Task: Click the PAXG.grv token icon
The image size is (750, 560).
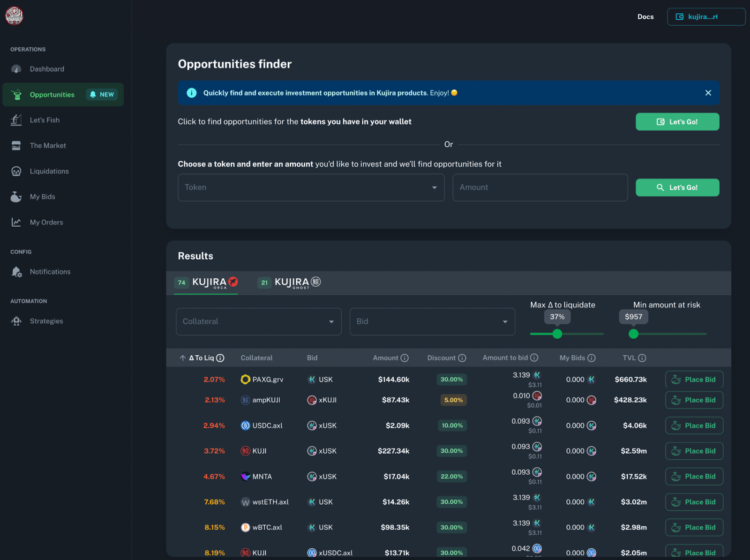Action: (245, 380)
